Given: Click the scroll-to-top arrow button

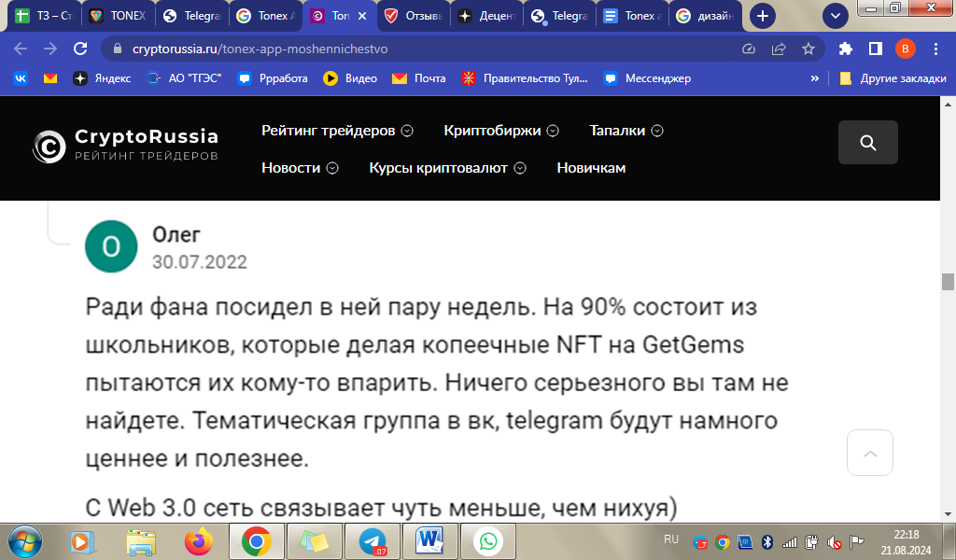Looking at the screenshot, I should (x=870, y=454).
